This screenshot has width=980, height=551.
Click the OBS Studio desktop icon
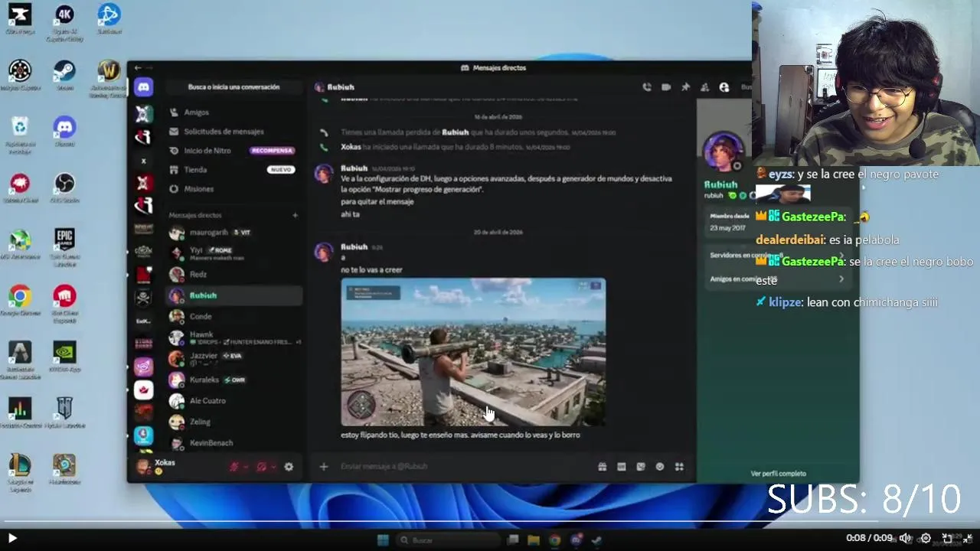[64, 188]
